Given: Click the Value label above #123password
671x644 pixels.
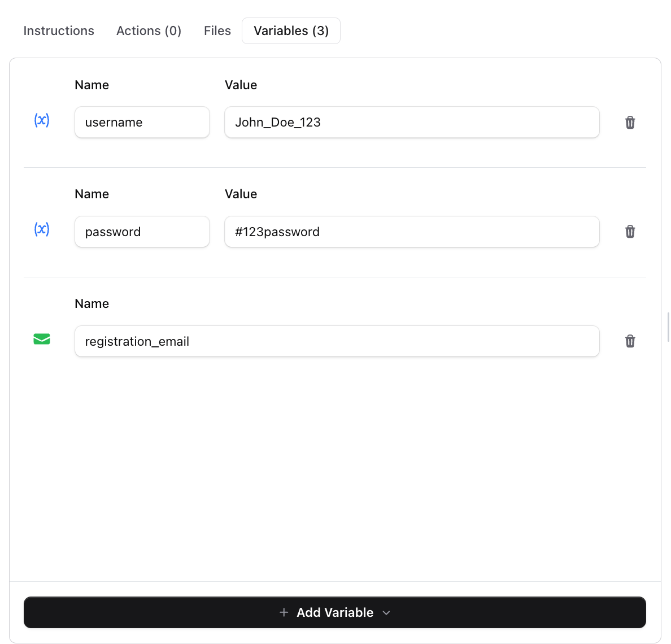Looking at the screenshot, I should click(241, 194).
